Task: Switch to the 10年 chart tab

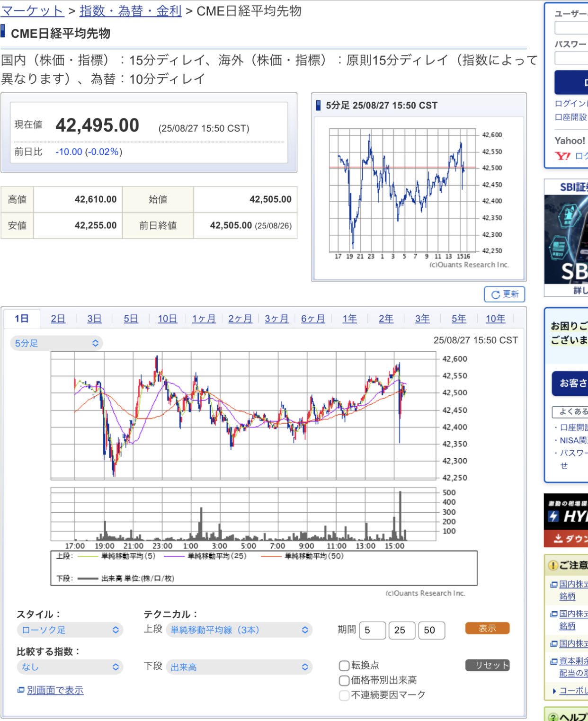Action: [495, 319]
